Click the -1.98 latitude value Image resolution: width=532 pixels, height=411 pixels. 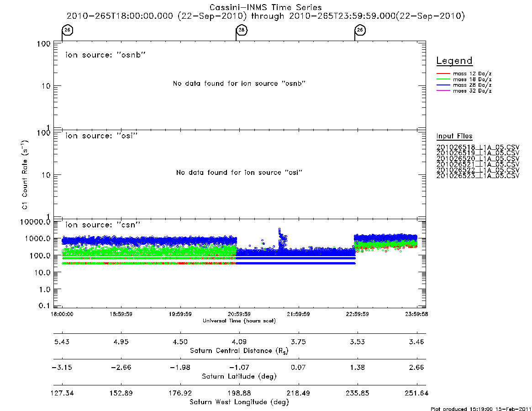click(x=180, y=368)
